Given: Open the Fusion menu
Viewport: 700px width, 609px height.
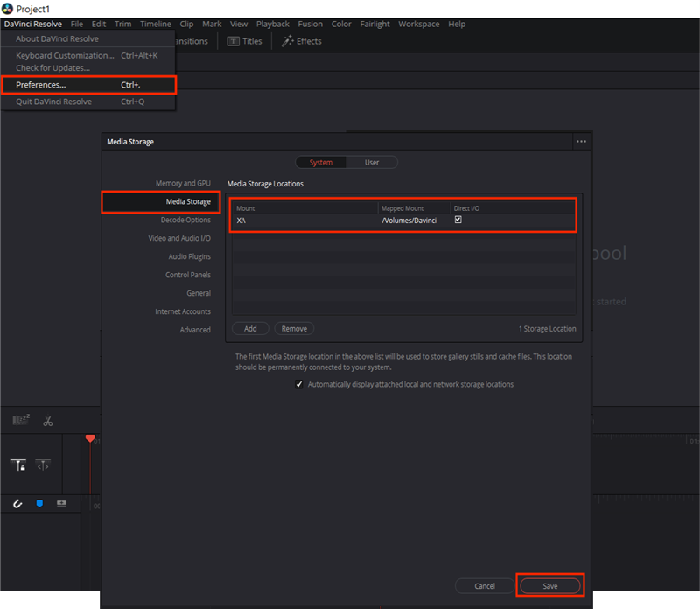Looking at the screenshot, I should coord(311,24).
